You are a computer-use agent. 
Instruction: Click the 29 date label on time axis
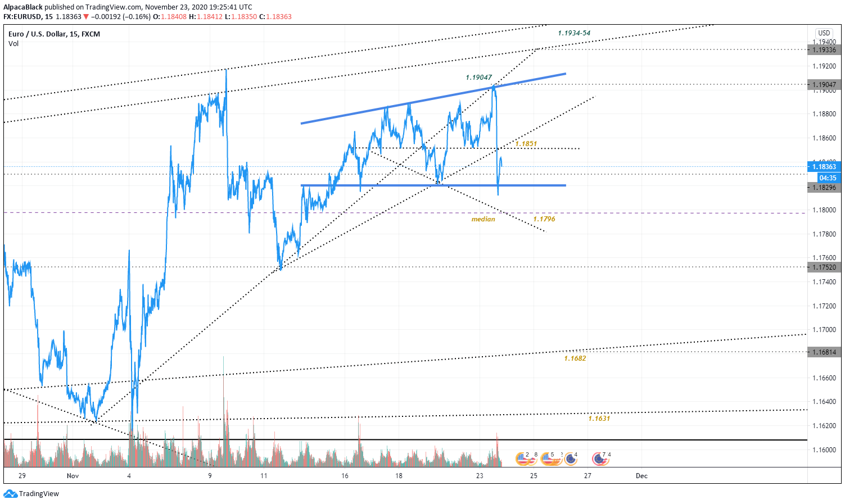(x=22, y=476)
